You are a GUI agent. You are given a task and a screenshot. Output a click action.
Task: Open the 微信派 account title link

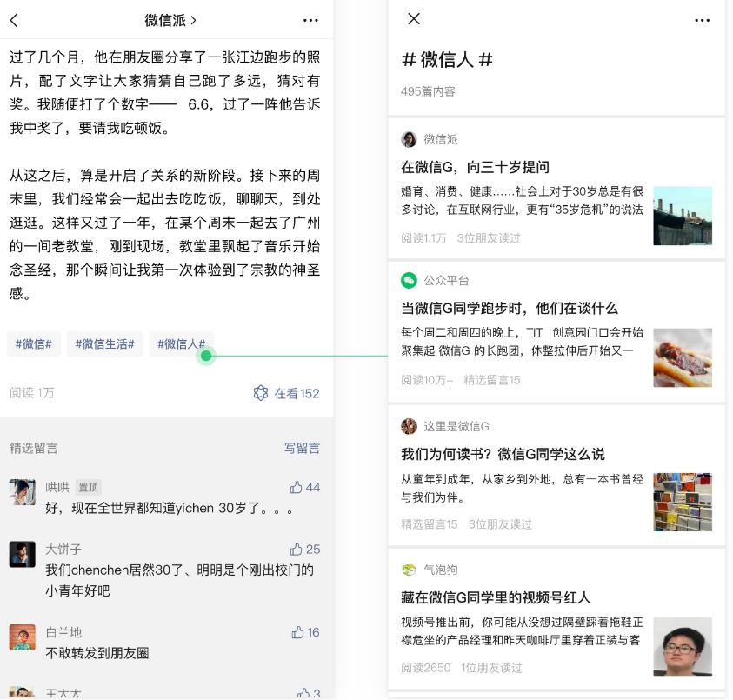pos(170,20)
